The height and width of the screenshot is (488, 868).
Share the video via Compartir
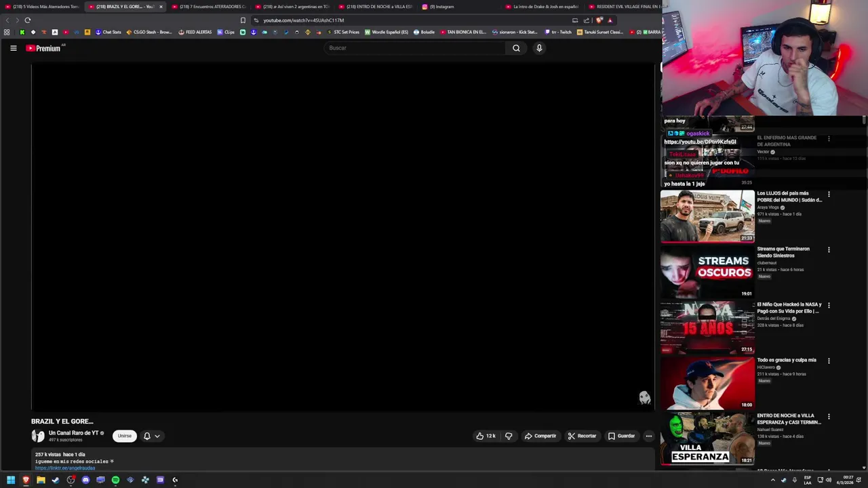click(x=540, y=436)
